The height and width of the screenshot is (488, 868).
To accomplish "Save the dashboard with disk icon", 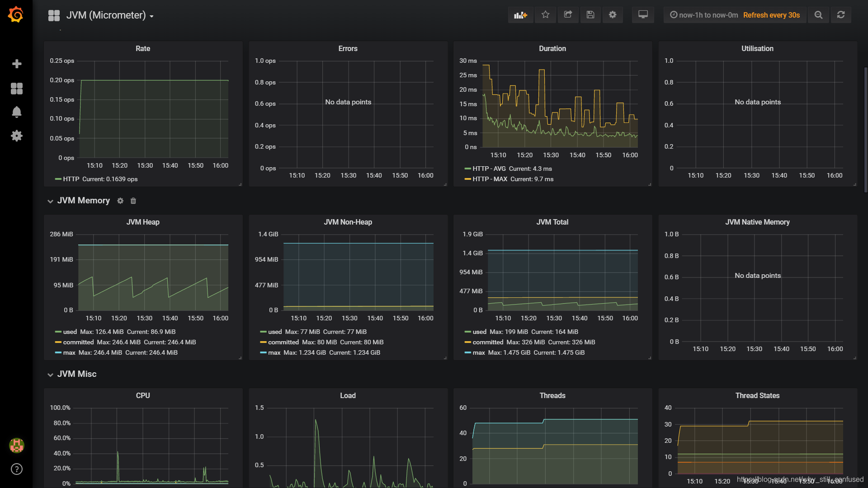I will click(x=590, y=15).
